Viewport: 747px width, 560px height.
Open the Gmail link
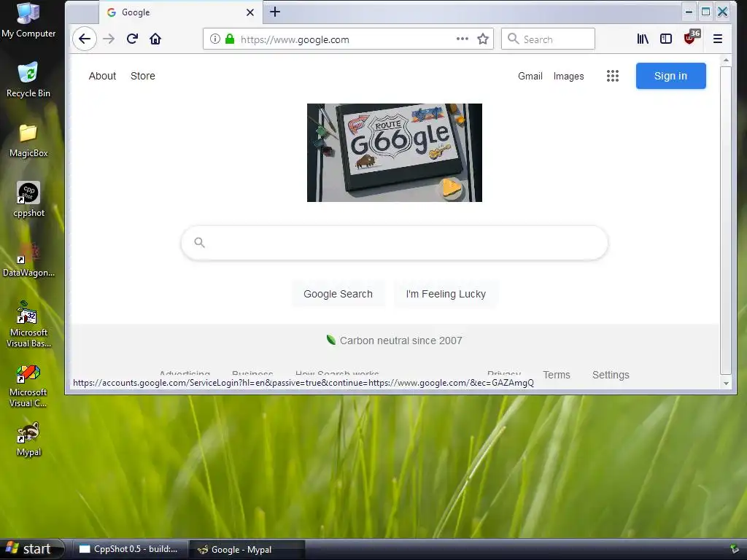(530, 76)
